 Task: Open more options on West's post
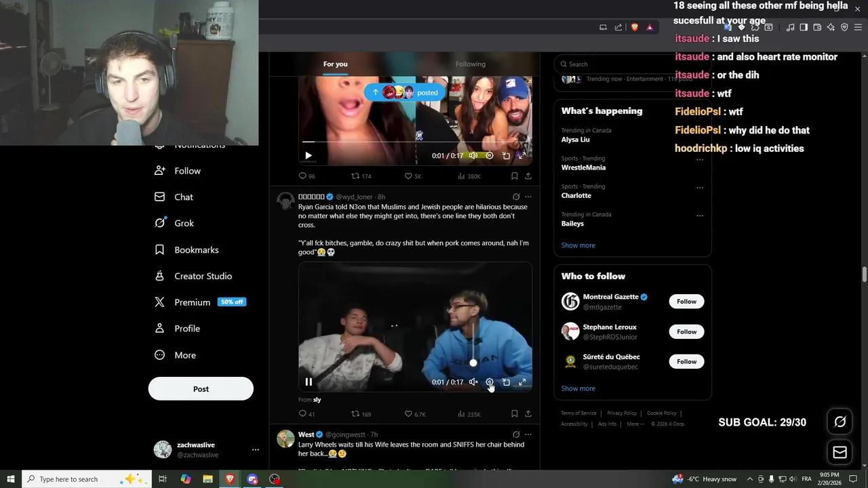[x=528, y=434]
